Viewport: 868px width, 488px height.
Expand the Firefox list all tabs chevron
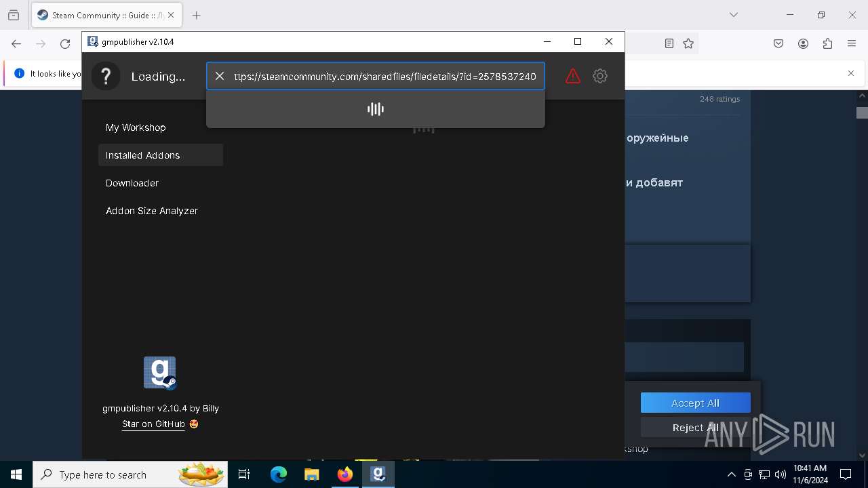point(734,15)
